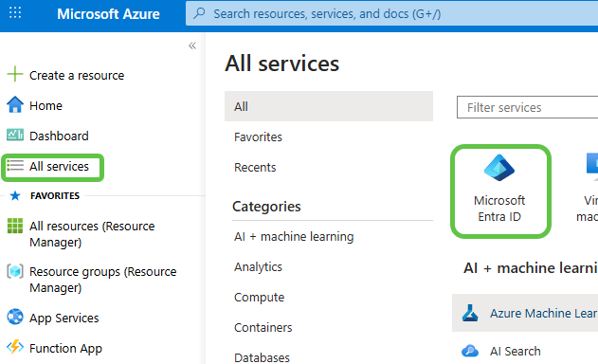Click the Home house icon
The width and height of the screenshot is (598, 364).
tap(15, 104)
